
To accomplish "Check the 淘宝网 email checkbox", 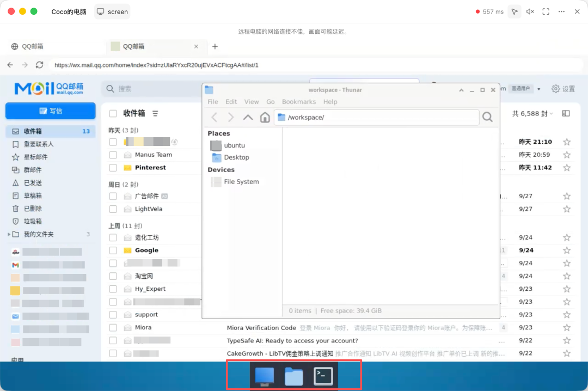I will point(113,276).
